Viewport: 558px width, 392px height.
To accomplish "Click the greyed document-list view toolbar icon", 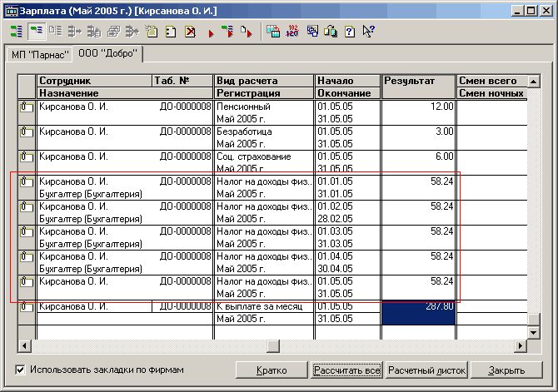I will click(x=56, y=32).
